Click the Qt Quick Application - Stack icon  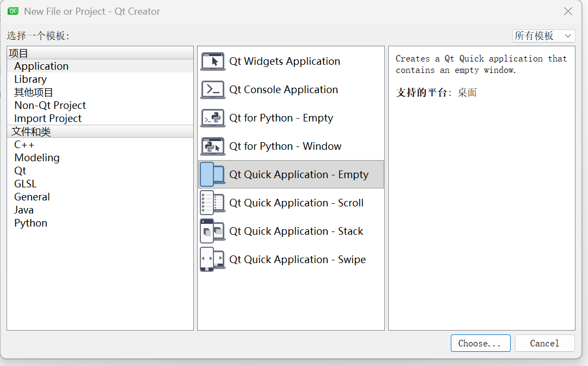click(213, 231)
